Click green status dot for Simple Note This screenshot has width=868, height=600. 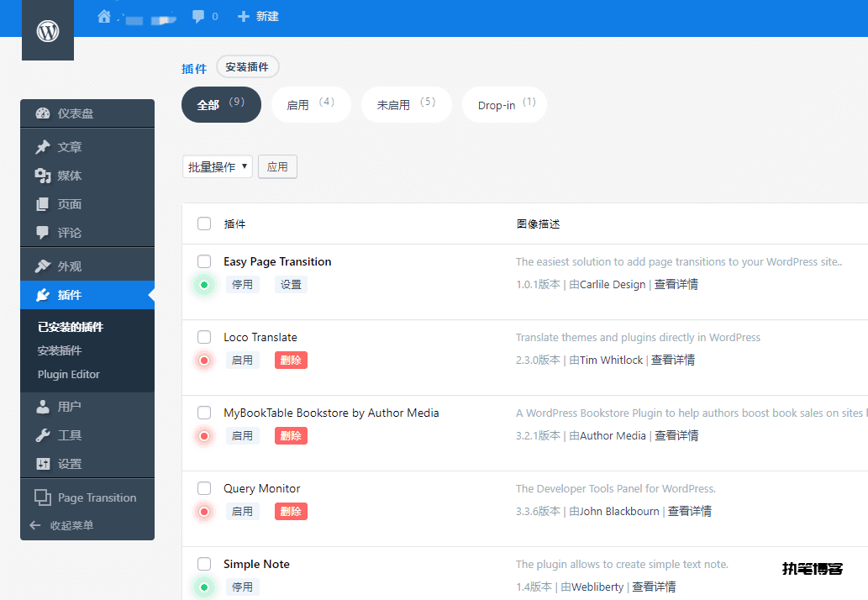pos(204,587)
